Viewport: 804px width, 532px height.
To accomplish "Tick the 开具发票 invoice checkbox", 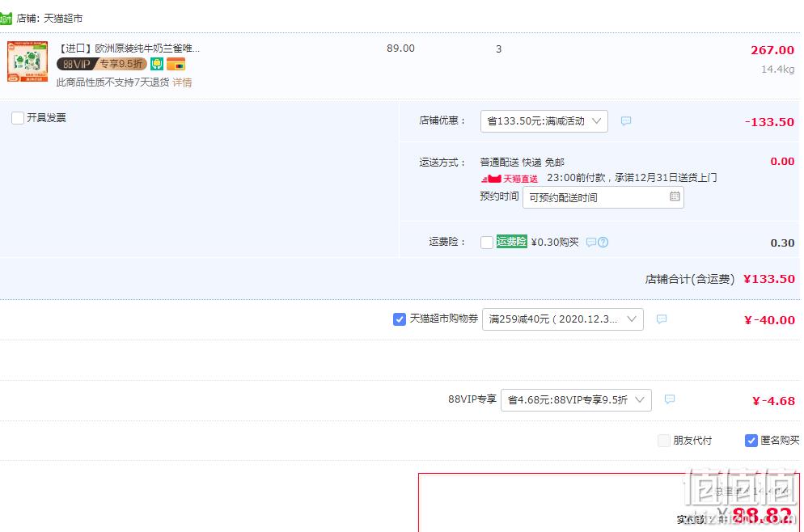I will coord(18,118).
